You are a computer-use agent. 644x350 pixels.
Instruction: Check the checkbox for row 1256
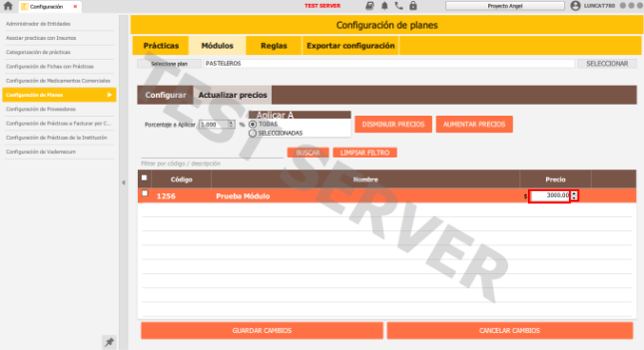click(145, 193)
